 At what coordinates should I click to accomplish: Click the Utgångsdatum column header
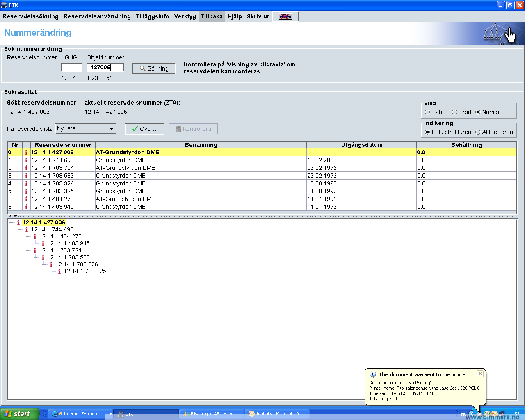[x=362, y=145]
